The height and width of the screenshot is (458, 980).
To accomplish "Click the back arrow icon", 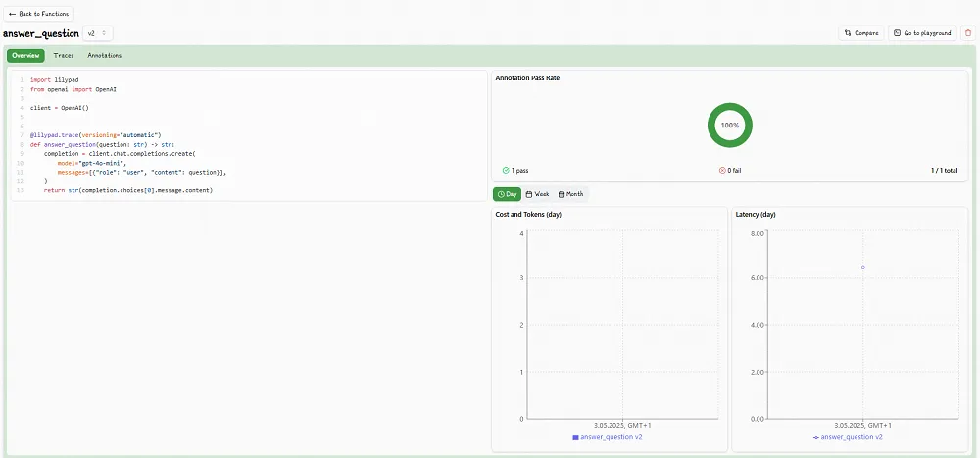I will pyautogui.click(x=13, y=14).
